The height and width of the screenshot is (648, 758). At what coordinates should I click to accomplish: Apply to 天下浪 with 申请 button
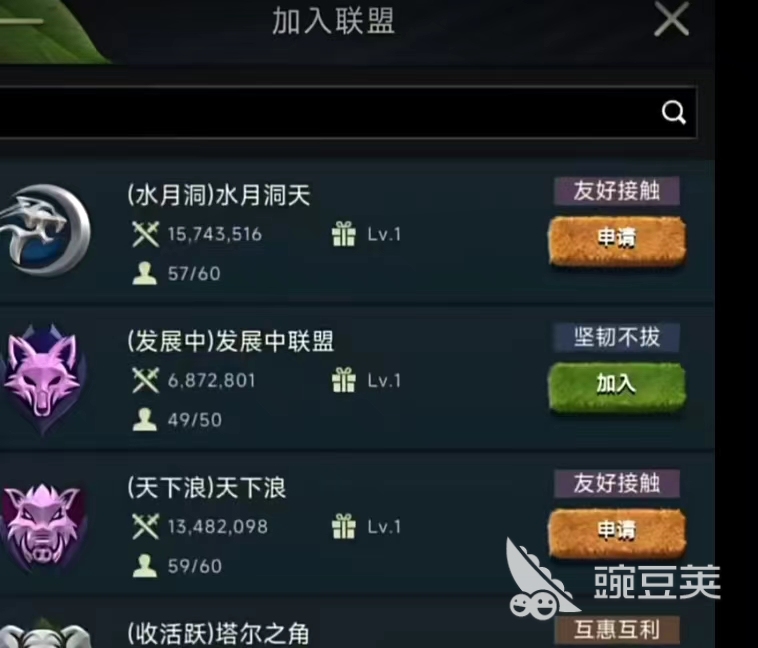pyautogui.click(x=617, y=533)
